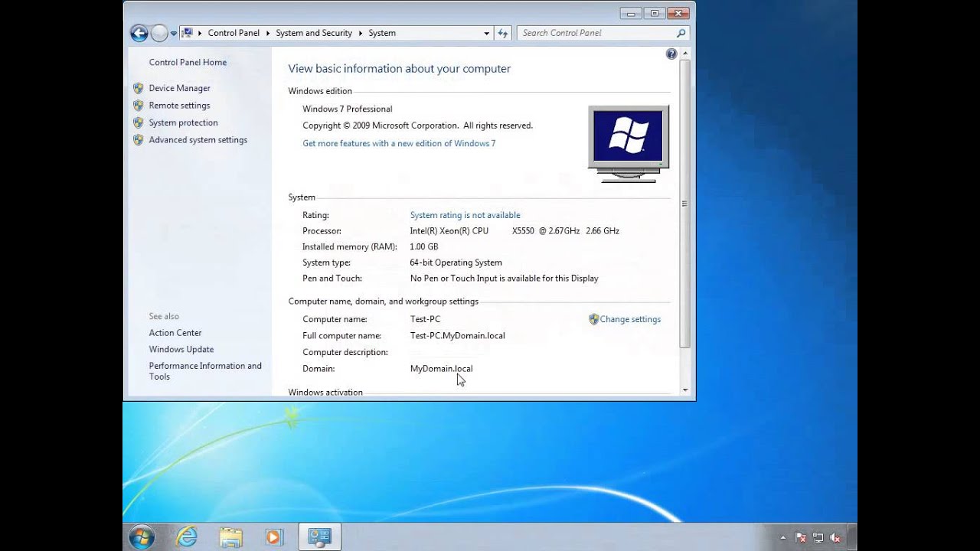Screen dimensions: 980x551
Task: Click the network tray icon
Action: [818, 538]
